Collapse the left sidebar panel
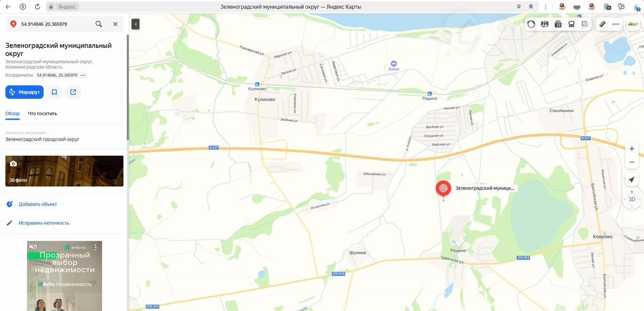Image resolution: width=644 pixels, height=311 pixels. 135,24
